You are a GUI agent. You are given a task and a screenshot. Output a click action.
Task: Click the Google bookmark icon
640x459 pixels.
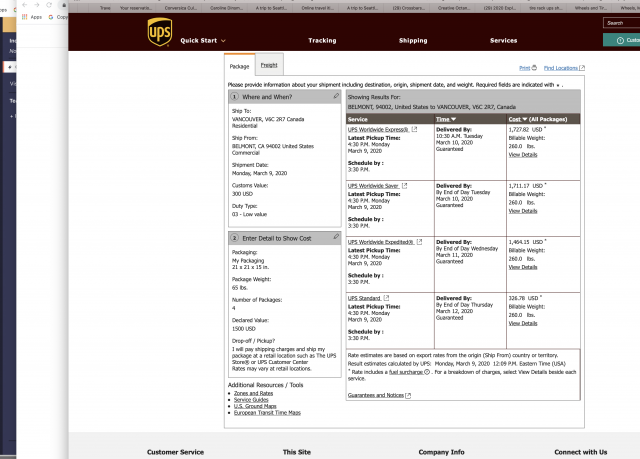51,17
